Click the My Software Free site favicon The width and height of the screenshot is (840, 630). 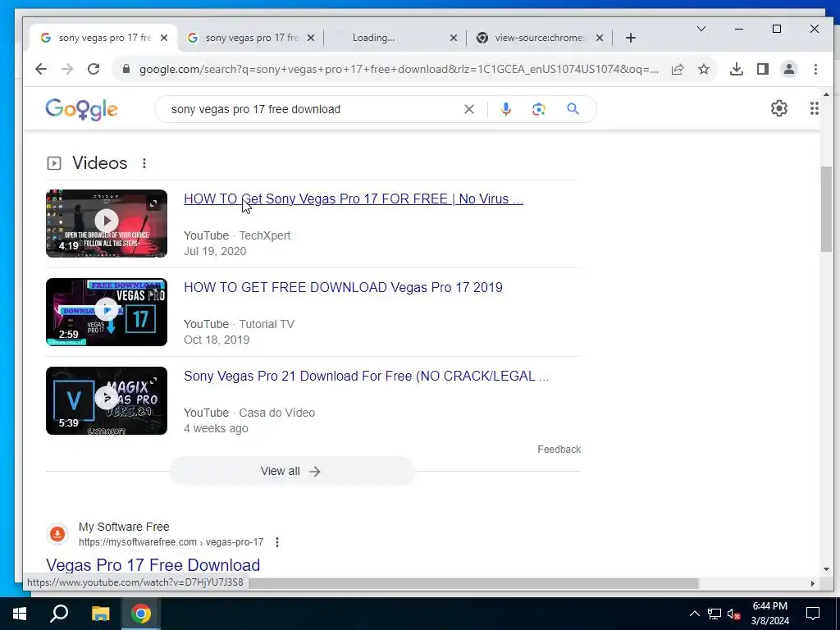57,534
